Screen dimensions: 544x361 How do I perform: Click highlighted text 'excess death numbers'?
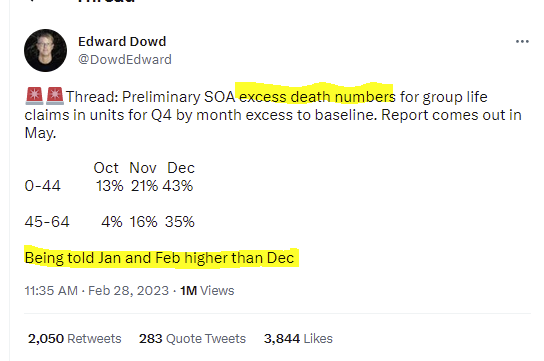(x=317, y=97)
